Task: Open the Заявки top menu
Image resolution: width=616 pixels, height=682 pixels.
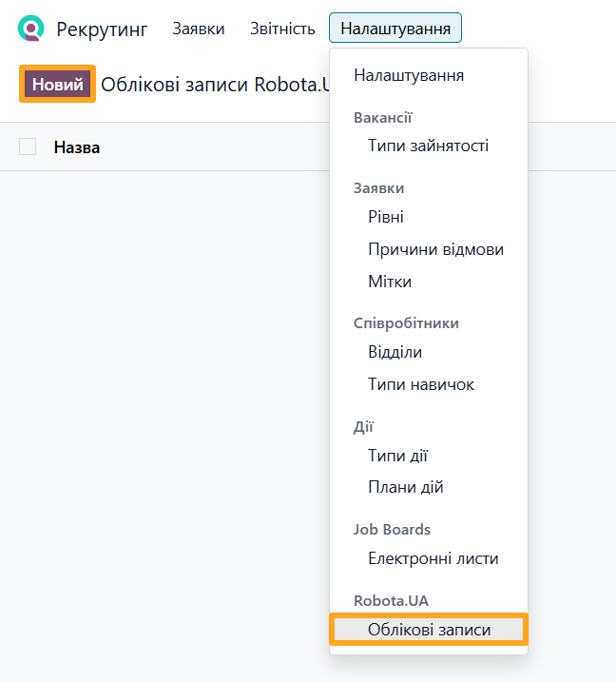Action: click(199, 29)
